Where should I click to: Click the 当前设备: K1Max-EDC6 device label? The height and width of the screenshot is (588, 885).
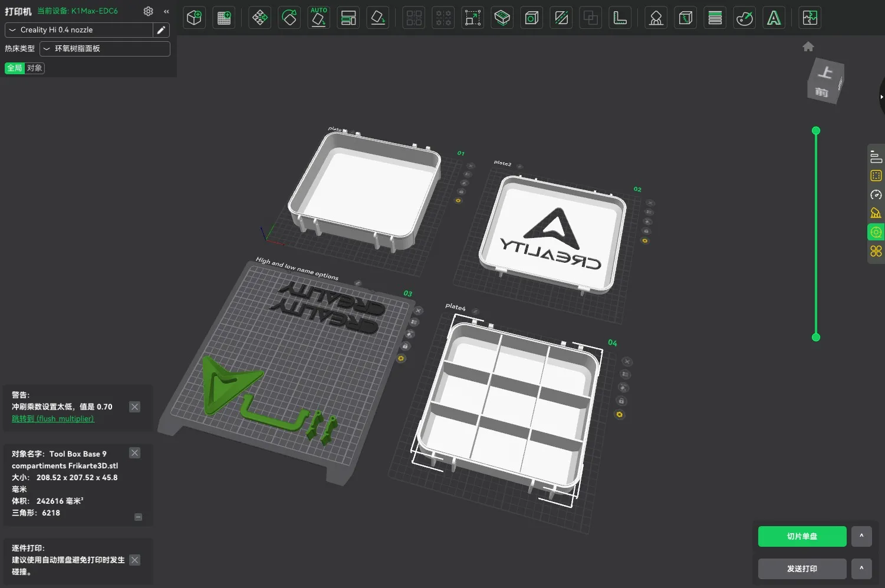click(77, 11)
